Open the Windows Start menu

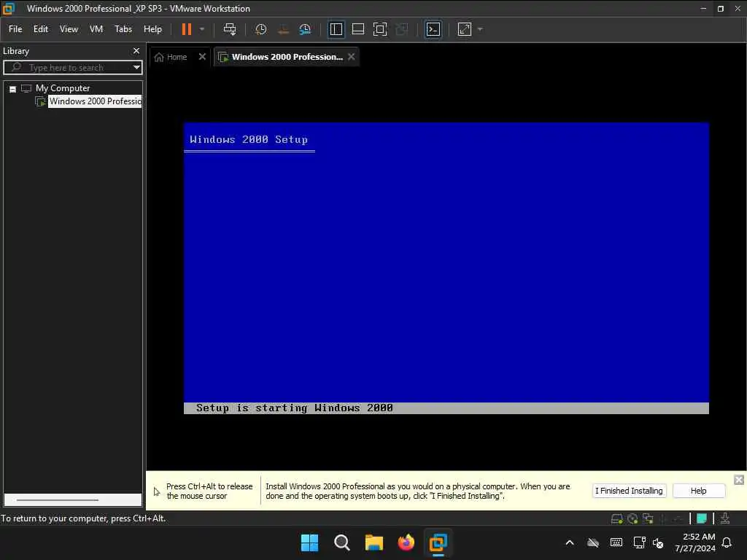click(309, 542)
